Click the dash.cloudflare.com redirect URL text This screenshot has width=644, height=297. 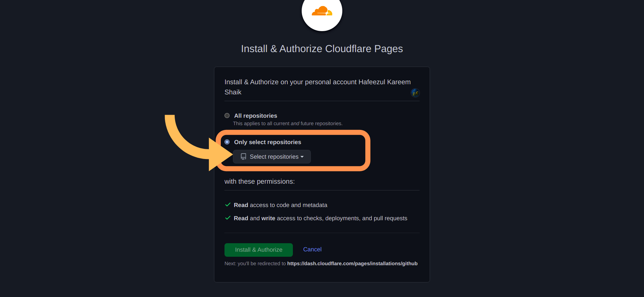point(352,264)
